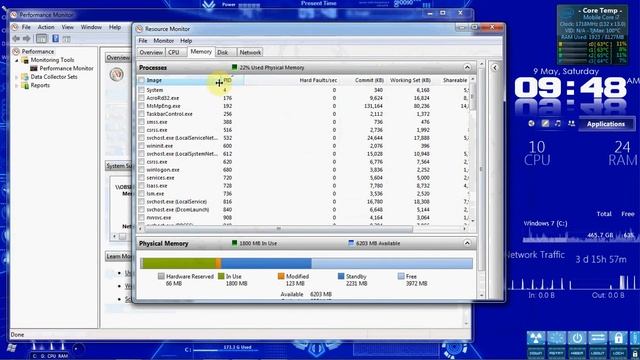Select nvvsvc.exe process row
The width and height of the screenshot is (640, 360).
(304, 218)
